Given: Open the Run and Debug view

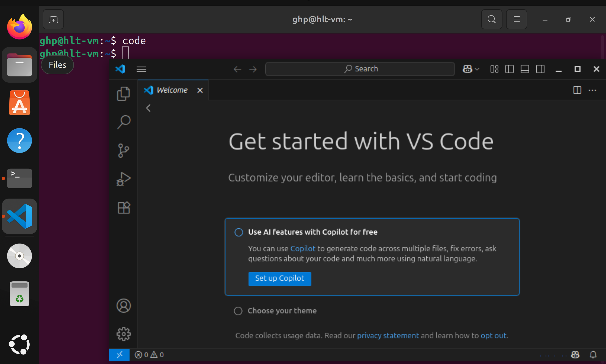Looking at the screenshot, I should 123,179.
